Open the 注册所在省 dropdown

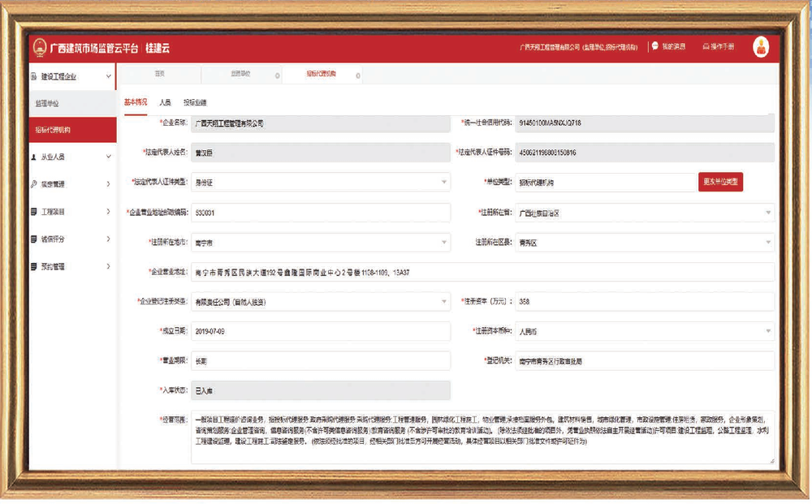[x=645, y=213]
